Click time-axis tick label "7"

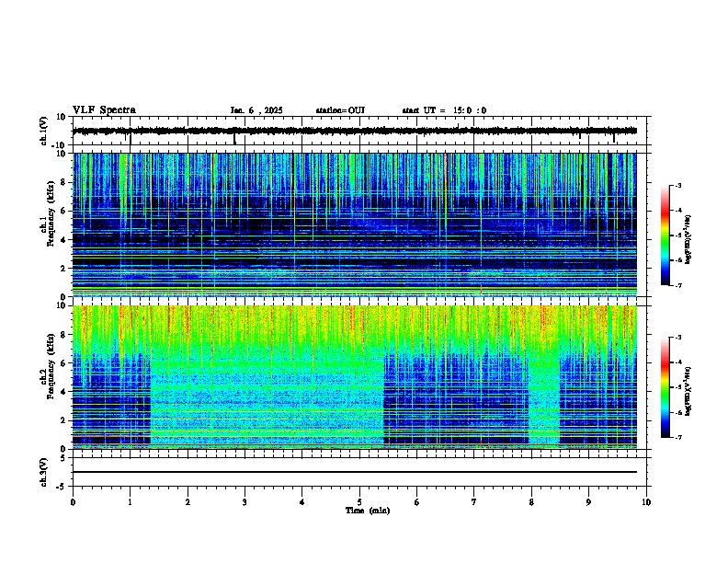[474, 502]
